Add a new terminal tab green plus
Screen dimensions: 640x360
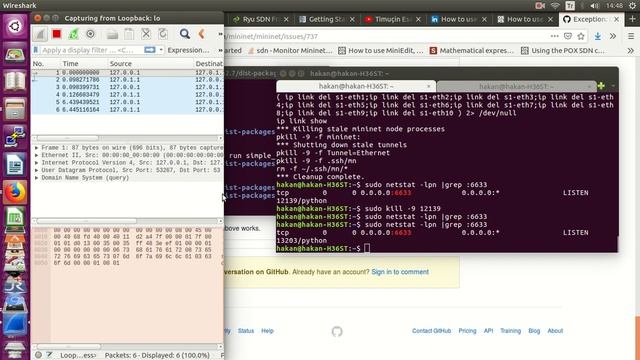pyautogui.click(x=601, y=86)
